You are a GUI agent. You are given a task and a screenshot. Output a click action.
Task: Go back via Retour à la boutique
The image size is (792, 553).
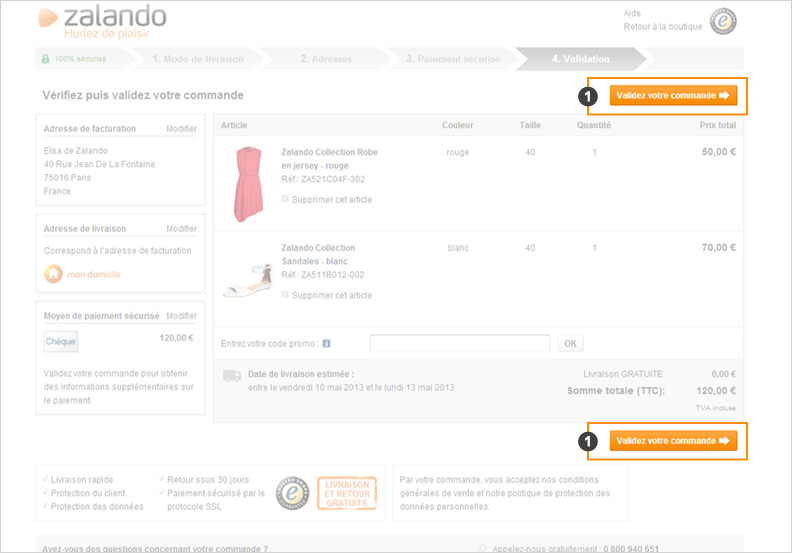pos(663,27)
